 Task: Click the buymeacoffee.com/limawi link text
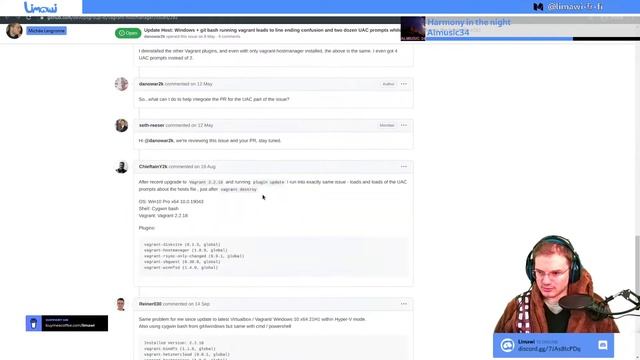click(70, 325)
